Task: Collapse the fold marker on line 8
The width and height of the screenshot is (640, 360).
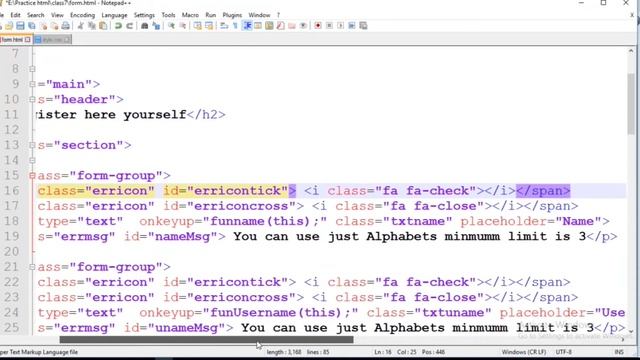Action: pos(32,69)
